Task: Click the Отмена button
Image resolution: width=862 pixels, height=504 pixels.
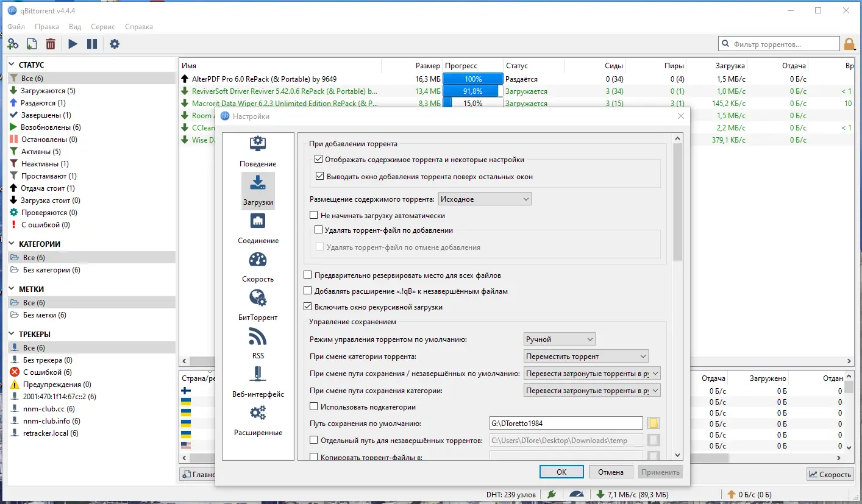Action: pos(610,472)
